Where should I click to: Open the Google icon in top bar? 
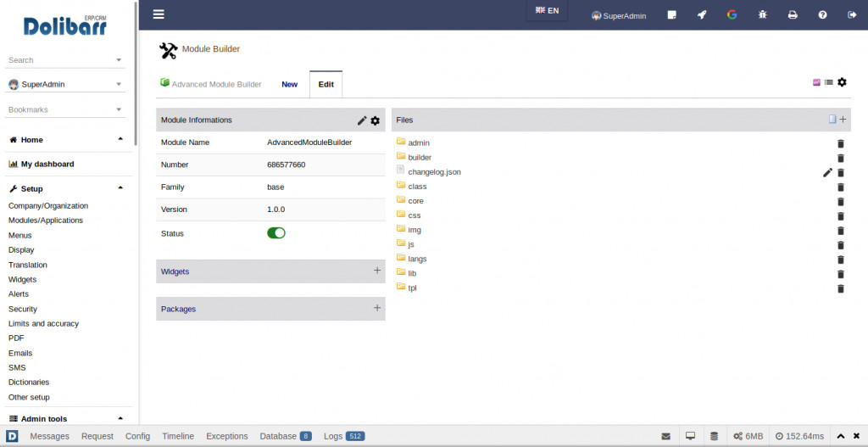tap(732, 15)
